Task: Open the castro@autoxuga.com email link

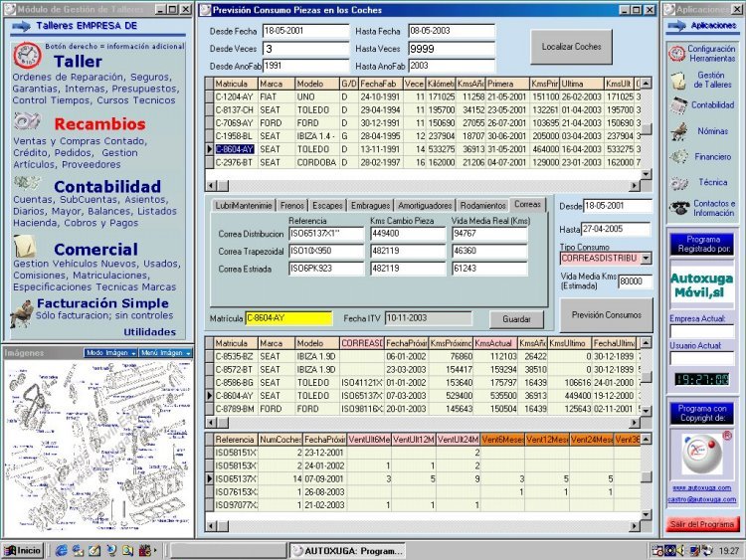Action: 702,499
